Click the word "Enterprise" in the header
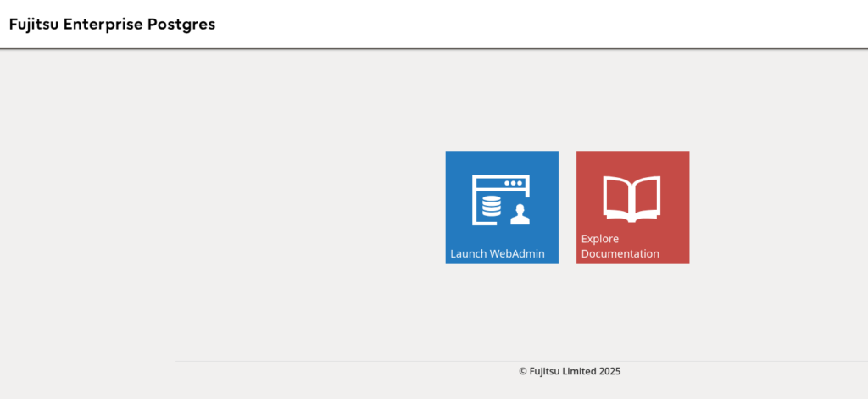The width and height of the screenshot is (868, 399). tap(108, 25)
